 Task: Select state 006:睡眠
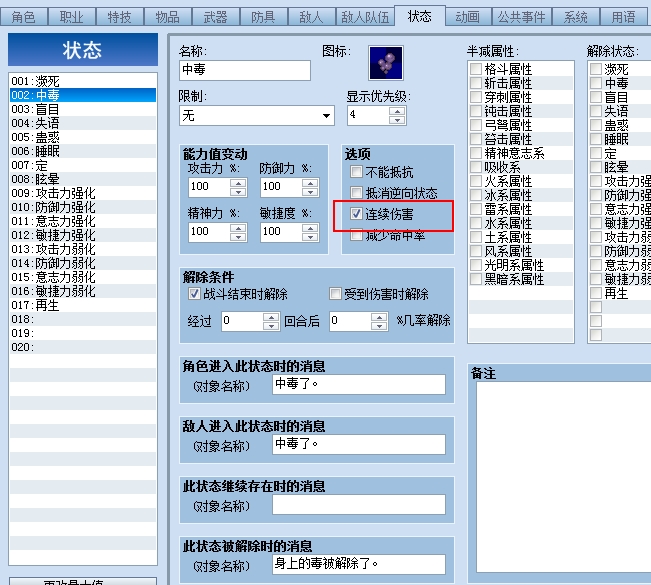pyautogui.click(x=83, y=151)
